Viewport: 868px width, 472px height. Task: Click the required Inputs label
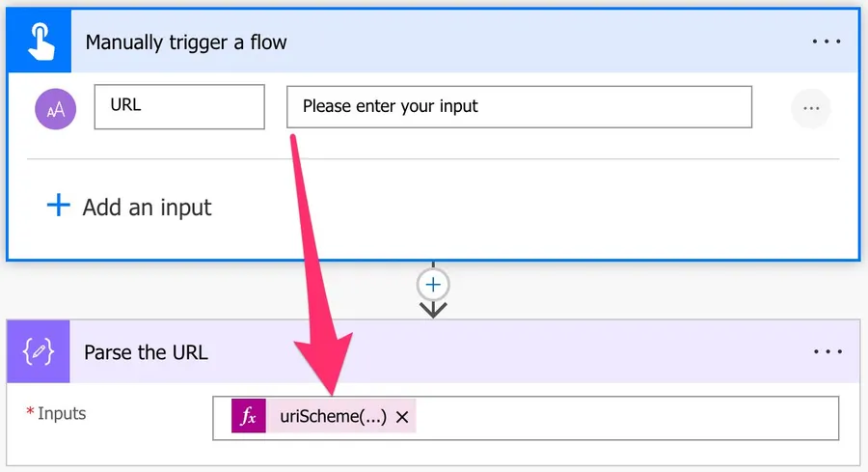[x=62, y=413]
